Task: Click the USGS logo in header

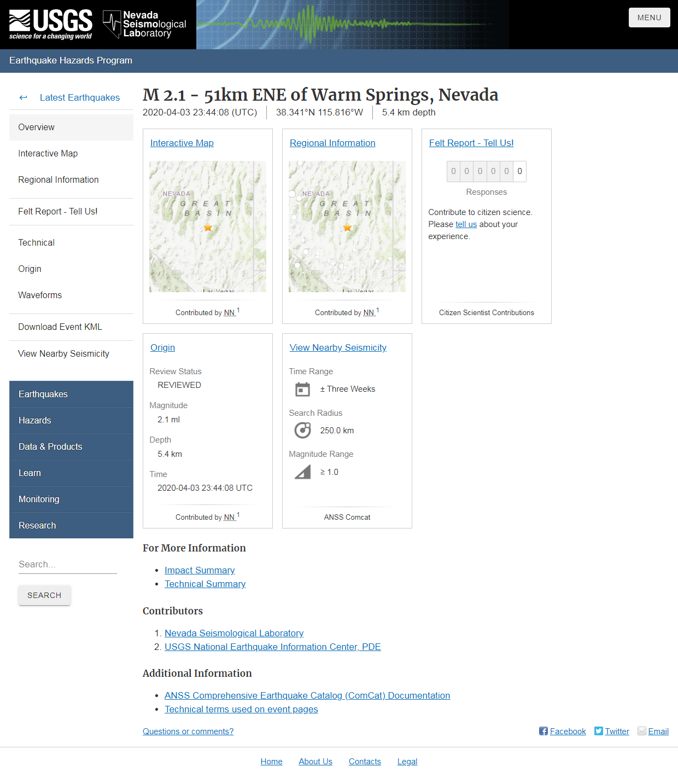Action: tap(50, 25)
